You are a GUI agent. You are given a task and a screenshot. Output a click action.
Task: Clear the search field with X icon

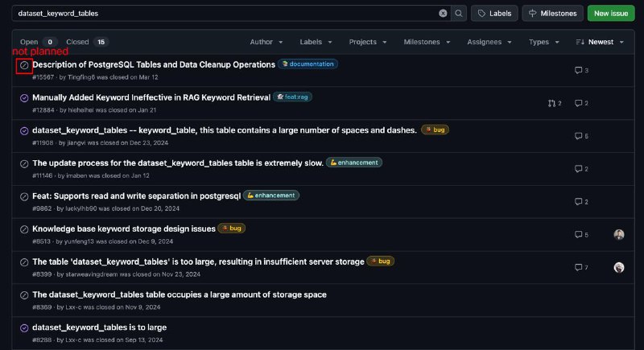(x=443, y=13)
